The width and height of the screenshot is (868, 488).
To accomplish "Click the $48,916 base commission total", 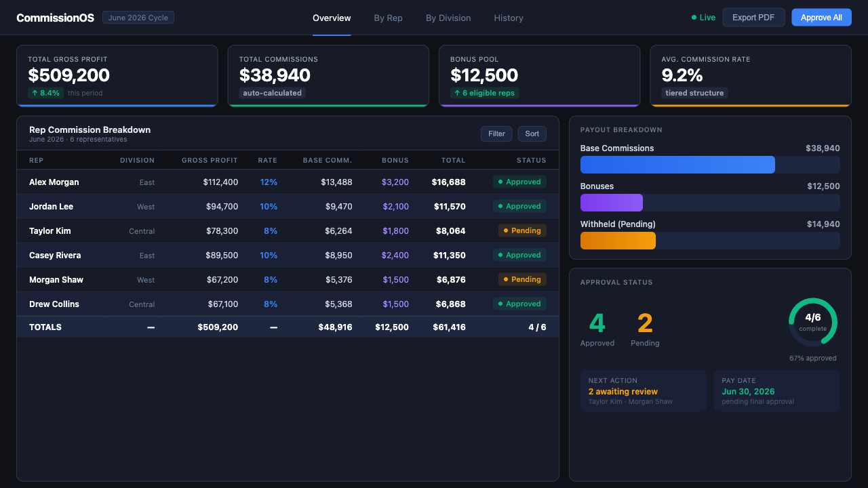I will tap(336, 327).
